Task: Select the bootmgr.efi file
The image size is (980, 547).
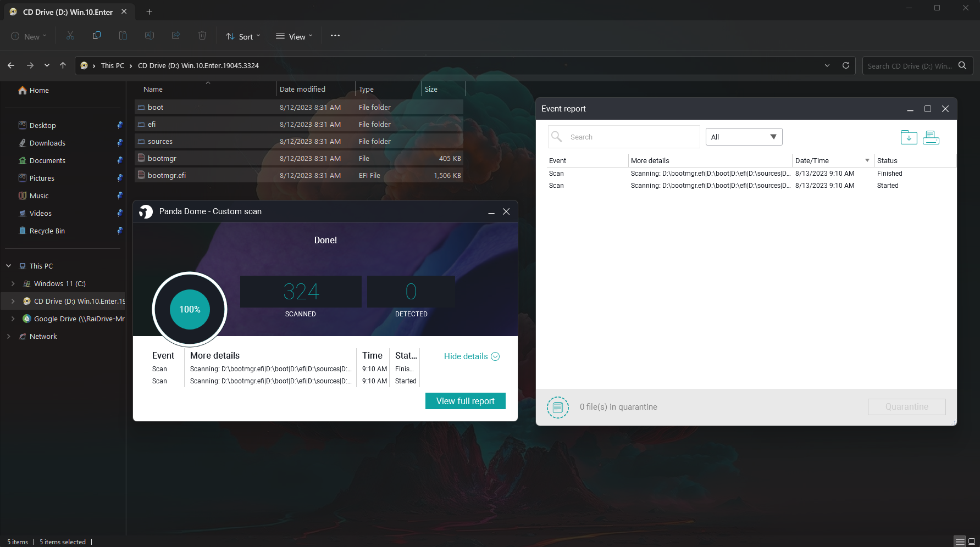Action: pos(299,175)
